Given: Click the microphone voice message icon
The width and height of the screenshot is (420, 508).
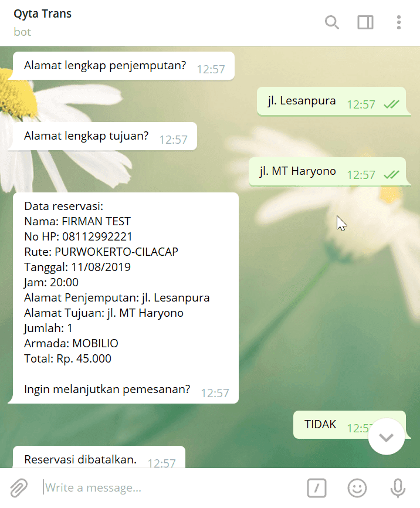Looking at the screenshot, I should tap(398, 488).
